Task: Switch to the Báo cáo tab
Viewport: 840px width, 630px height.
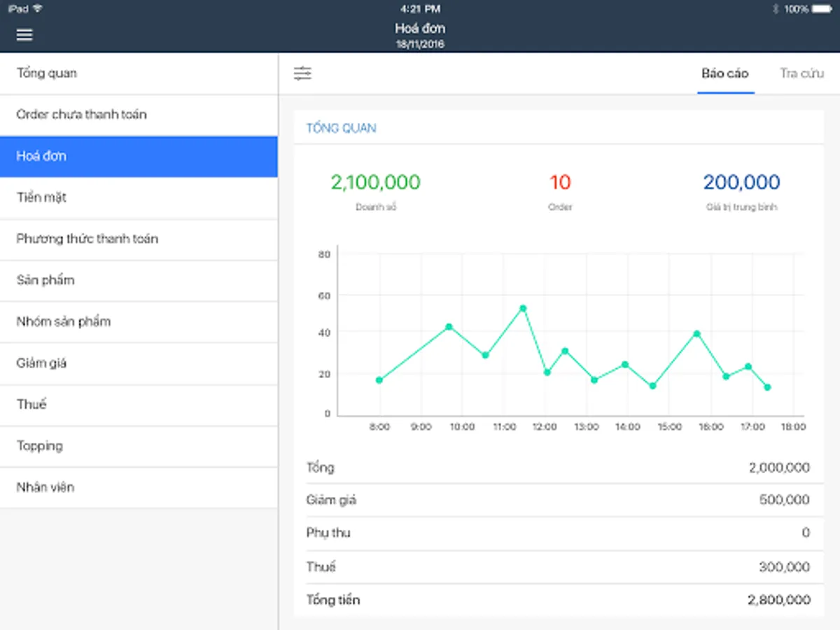Action: tap(725, 73)
